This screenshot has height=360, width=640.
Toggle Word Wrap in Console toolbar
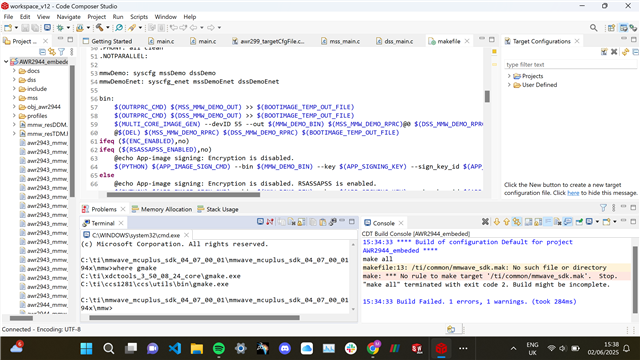coord(548,222)
